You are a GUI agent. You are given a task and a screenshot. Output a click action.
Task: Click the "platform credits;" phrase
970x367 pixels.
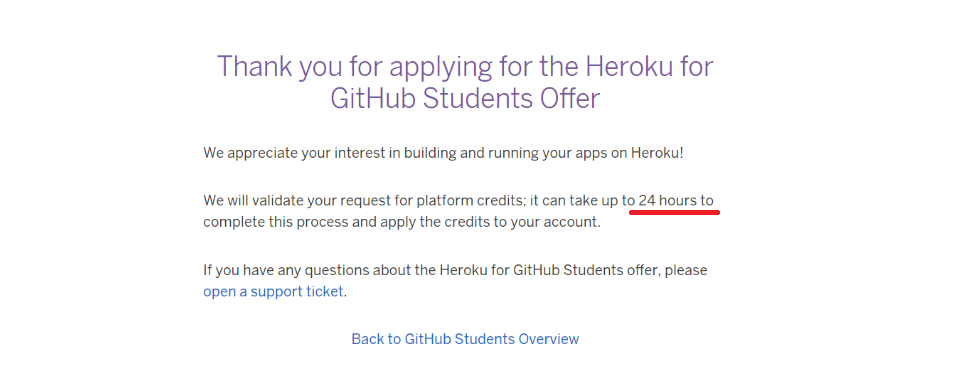[x=470, y=201]
